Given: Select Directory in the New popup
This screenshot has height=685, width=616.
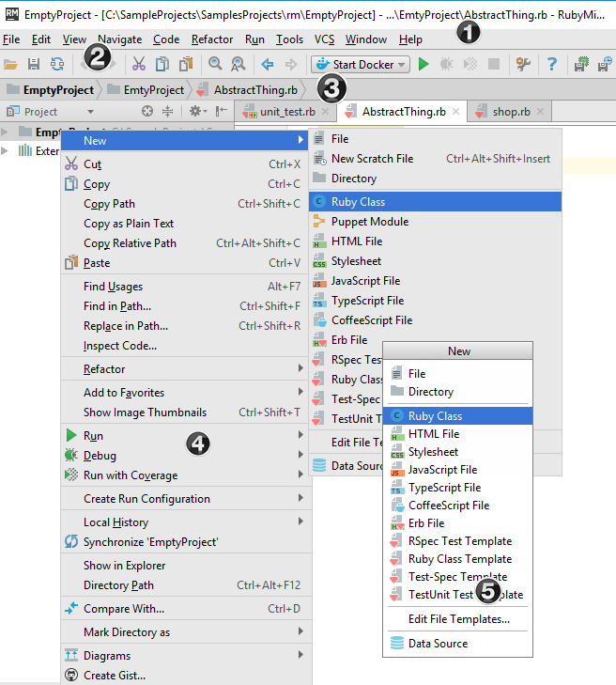Looking at the screenshot, I should tap(457, 392).
